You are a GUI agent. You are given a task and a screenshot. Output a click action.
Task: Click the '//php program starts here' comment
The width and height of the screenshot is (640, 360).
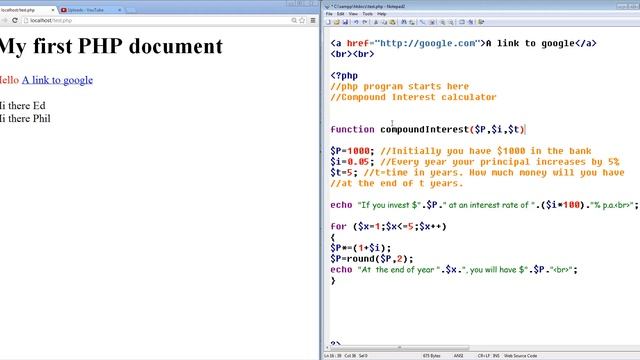click(x=400, y=87)
